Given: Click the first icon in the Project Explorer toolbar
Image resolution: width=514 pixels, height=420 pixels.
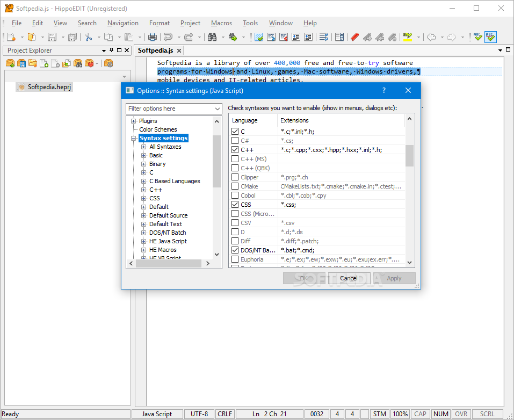Looking at the screenshot, I should pos(10,63).
